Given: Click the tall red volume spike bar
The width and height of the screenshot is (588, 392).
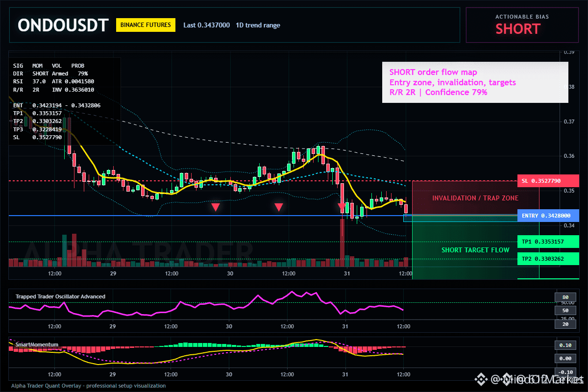Looking at the screenshot, I should tap(342, 242).
